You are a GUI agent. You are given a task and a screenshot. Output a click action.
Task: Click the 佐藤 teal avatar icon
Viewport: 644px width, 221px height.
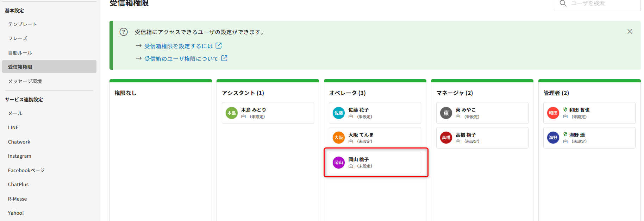click(x=339, y=113)
